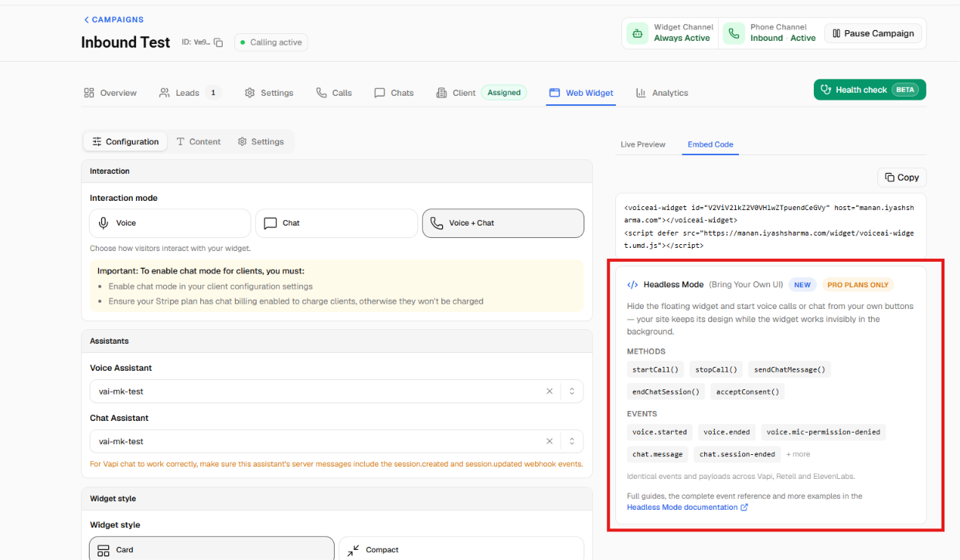The width and height of the screenshot is (960, 560).
Task: Click the endChatSession() method chip
Action: [x=666, y=392]
